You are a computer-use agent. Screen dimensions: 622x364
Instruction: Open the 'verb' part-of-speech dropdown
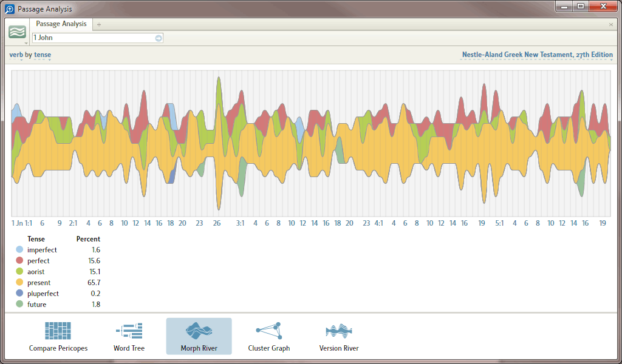16,55
